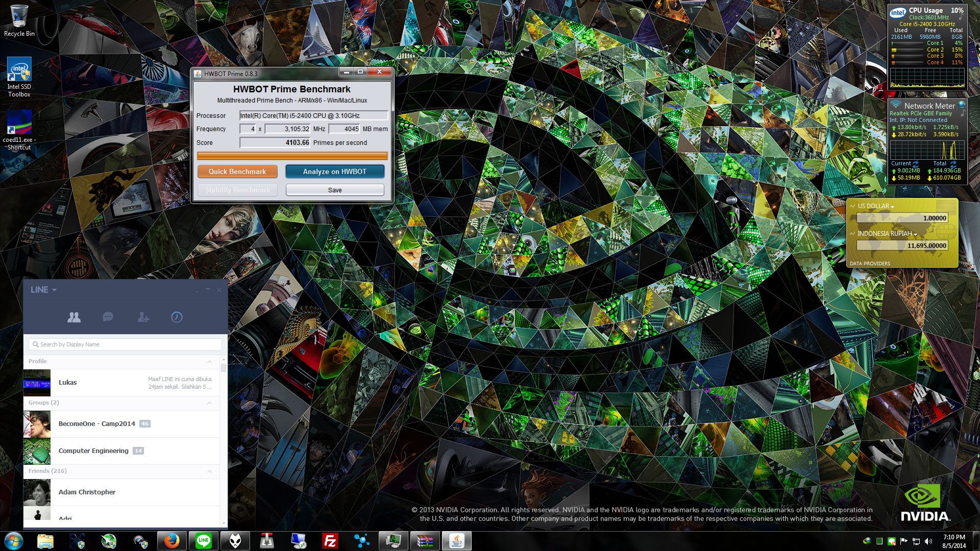This screenshot has width=980, height=551.
Task: Open Windows Explorer from taskbar
Action: coord(45,541)
